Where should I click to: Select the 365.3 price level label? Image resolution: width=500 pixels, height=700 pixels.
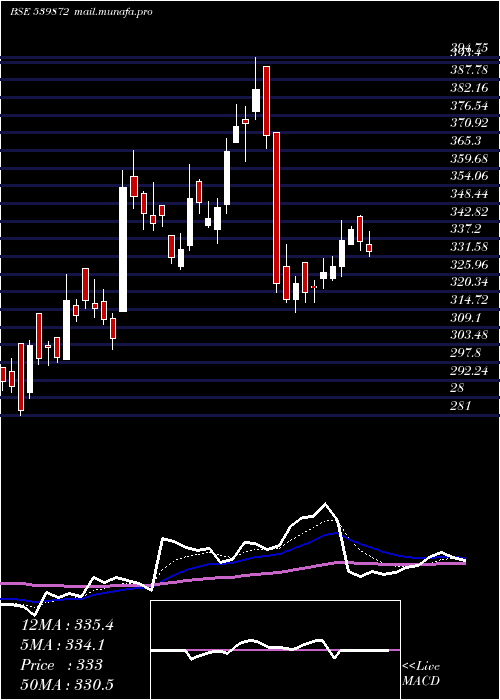(465, 141)
